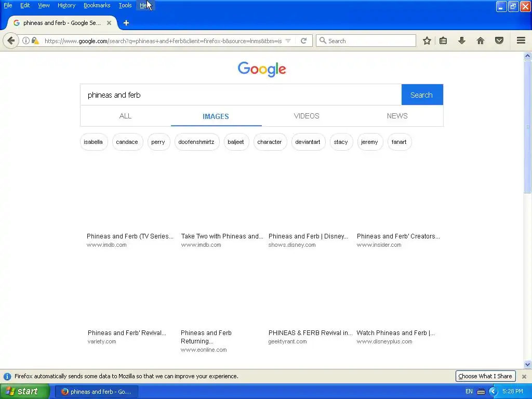
Task: Click Choose What I Share button
Action: coord(485,376)
